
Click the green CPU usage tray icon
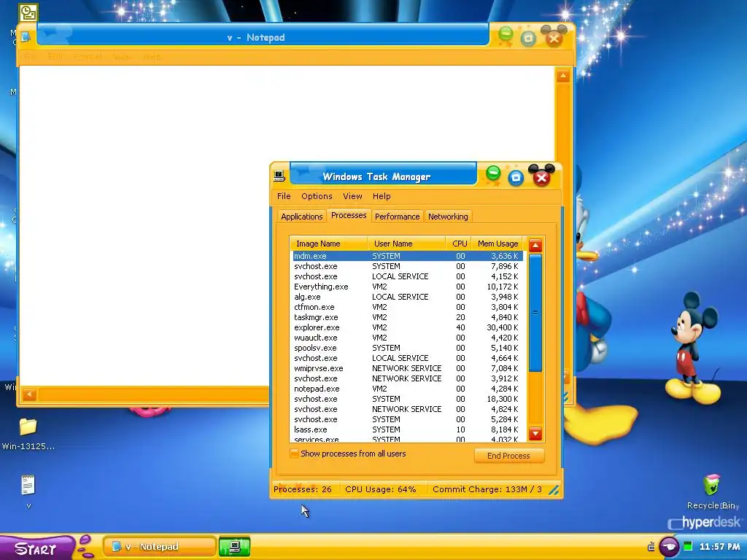coord(687,546)
